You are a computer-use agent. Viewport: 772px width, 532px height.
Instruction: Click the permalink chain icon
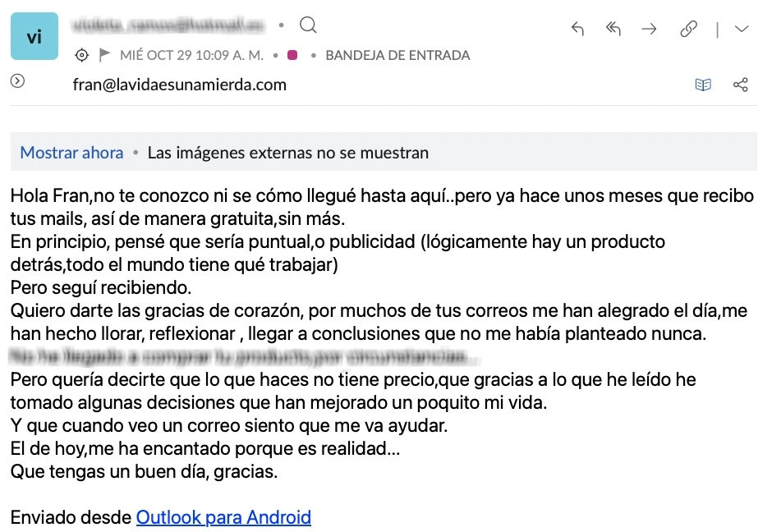coord(688,29)
